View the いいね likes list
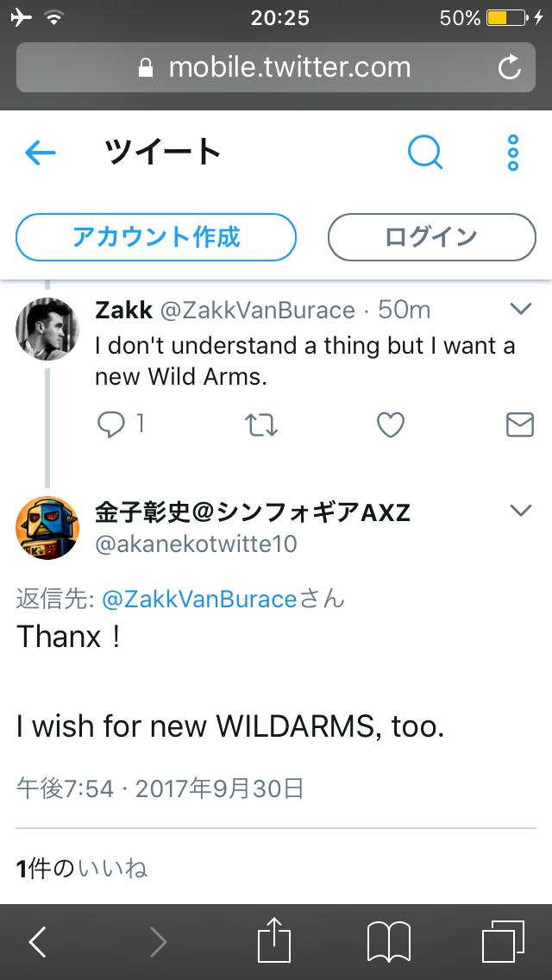 click(x=112, y=868)
